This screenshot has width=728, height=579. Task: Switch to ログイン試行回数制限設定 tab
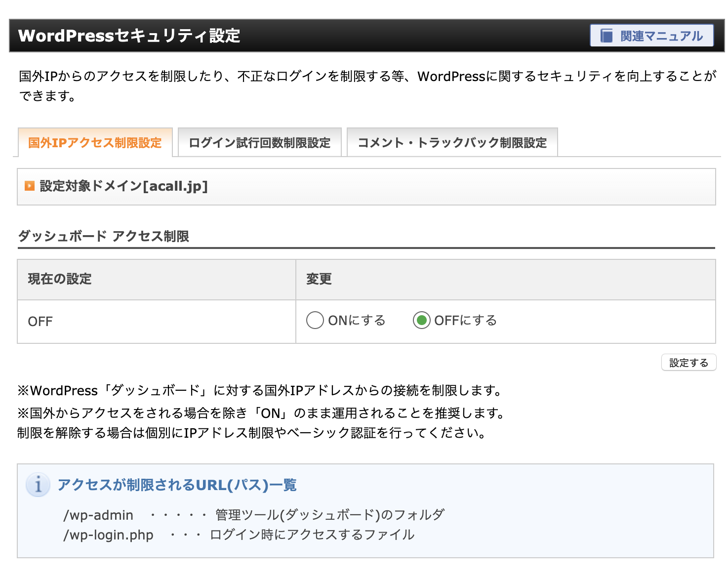tap(259, 142)
